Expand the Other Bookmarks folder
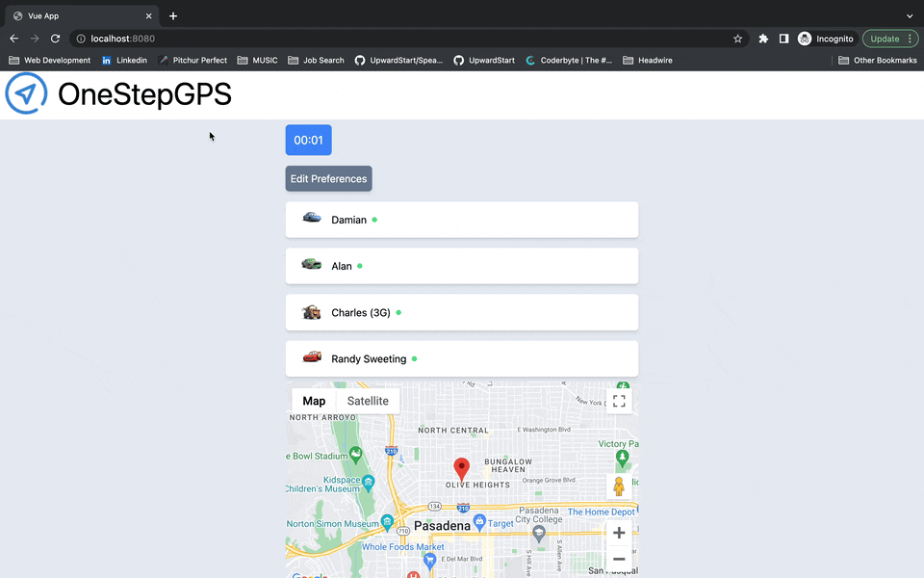This screenshot has width=924, height=578. [877, 60]
